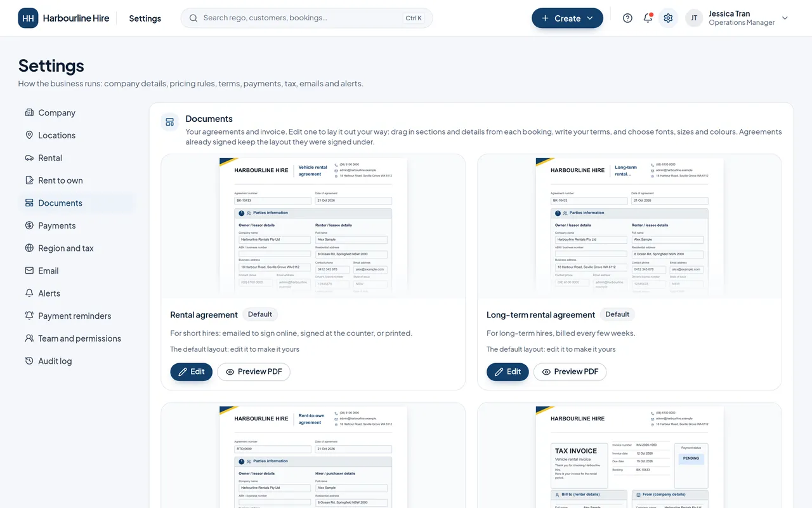Click the Team and permissions people icon
This screenshot has width=812, height=508.
tap(29, 338)
